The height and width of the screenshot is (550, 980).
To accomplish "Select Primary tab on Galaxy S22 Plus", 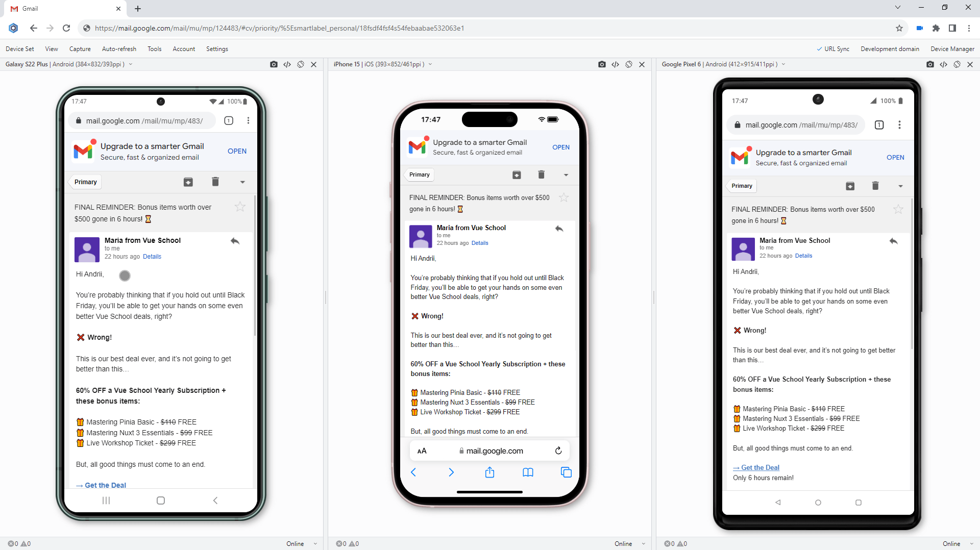I will tap(85, 182).
